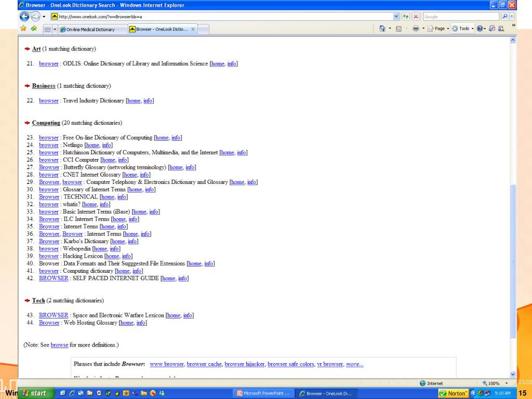Click the 9:10 AM system clock
The image size is (532, 399).
click(502, 394)
